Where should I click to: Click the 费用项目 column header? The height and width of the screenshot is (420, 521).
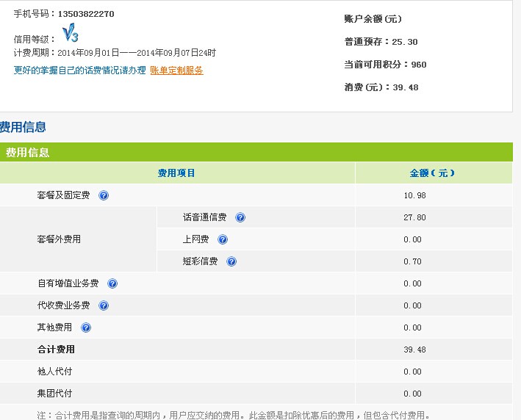[176, 173]
